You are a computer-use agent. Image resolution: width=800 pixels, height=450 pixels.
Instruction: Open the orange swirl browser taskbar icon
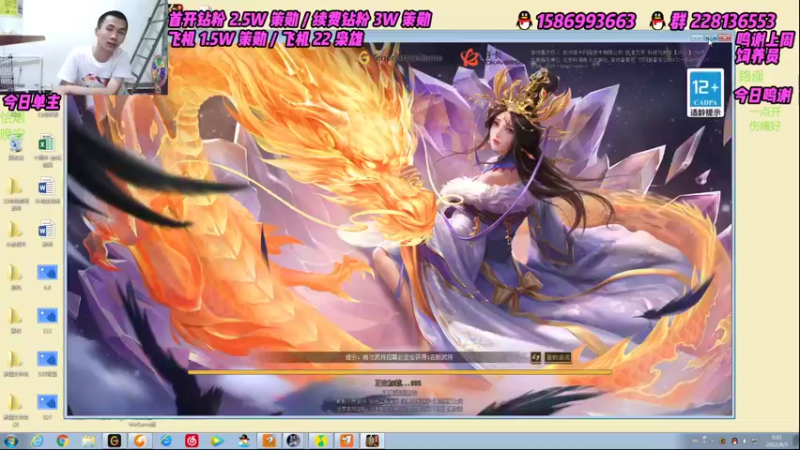(140, 441)
